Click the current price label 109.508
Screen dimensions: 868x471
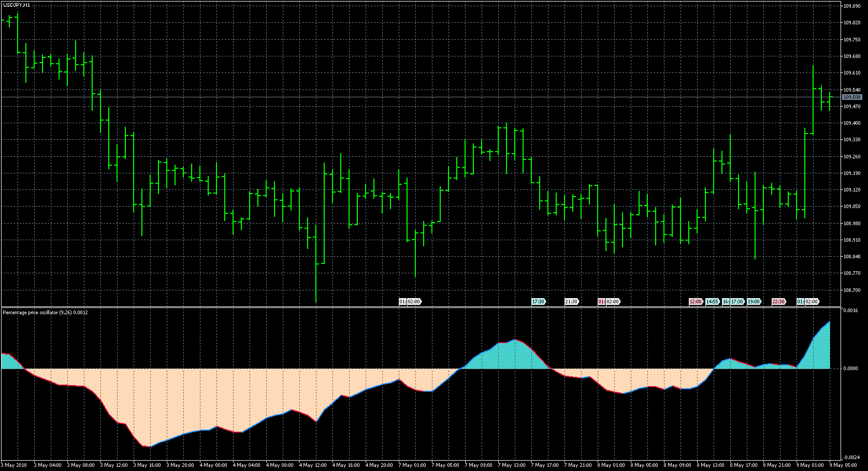tap(851, 97)
